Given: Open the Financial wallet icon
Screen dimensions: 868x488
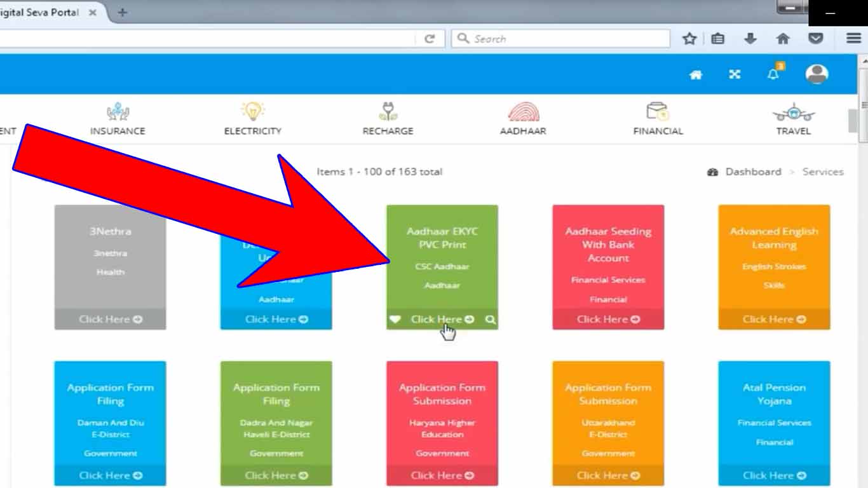Looking at the screenshot, I should pos(658,111).
